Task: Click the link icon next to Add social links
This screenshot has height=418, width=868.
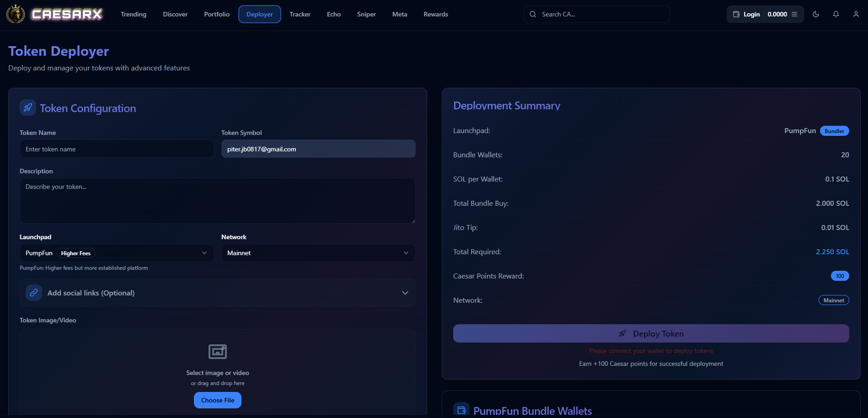Action: click(33, 292)
